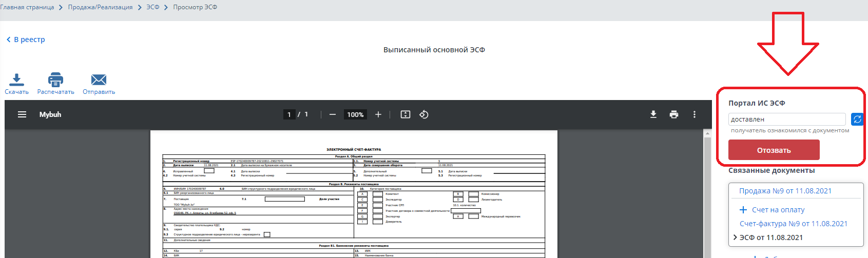Refresh the portal ИС ЭСФ status
Image resolution: width=868 pixels, height=258 pixels.
point(857,119)
